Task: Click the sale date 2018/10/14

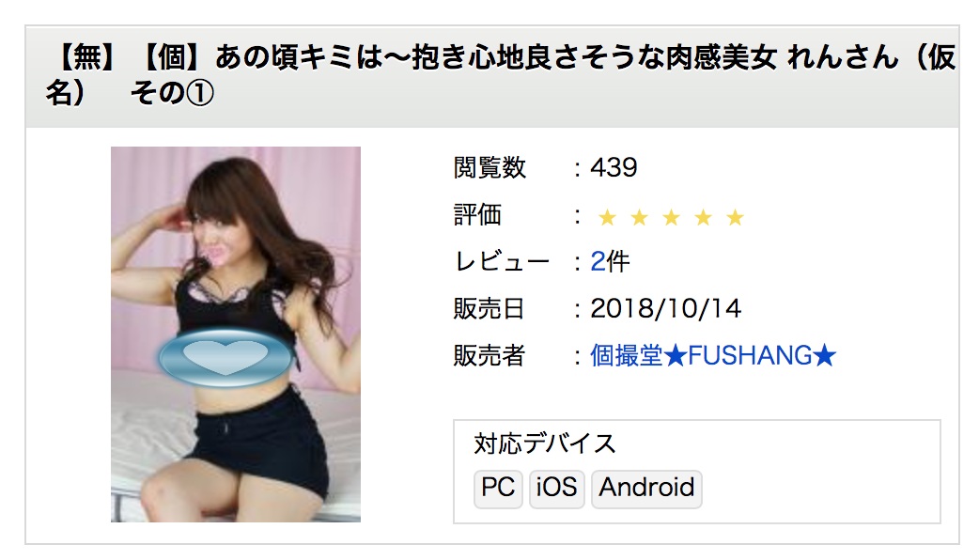Action: coord(665,308)
